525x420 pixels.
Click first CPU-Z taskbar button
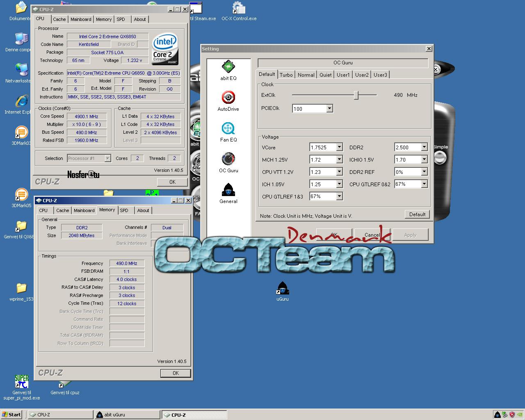click(x=60, y=415)
